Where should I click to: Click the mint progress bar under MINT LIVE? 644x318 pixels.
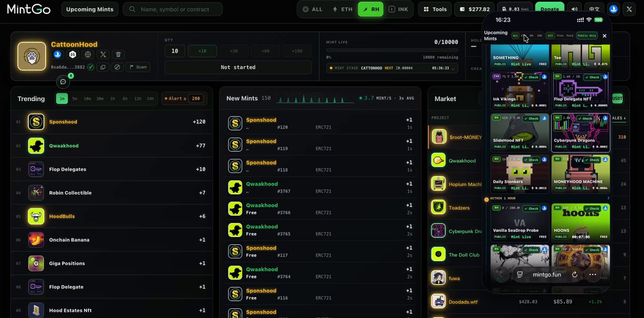coord(392,50)
